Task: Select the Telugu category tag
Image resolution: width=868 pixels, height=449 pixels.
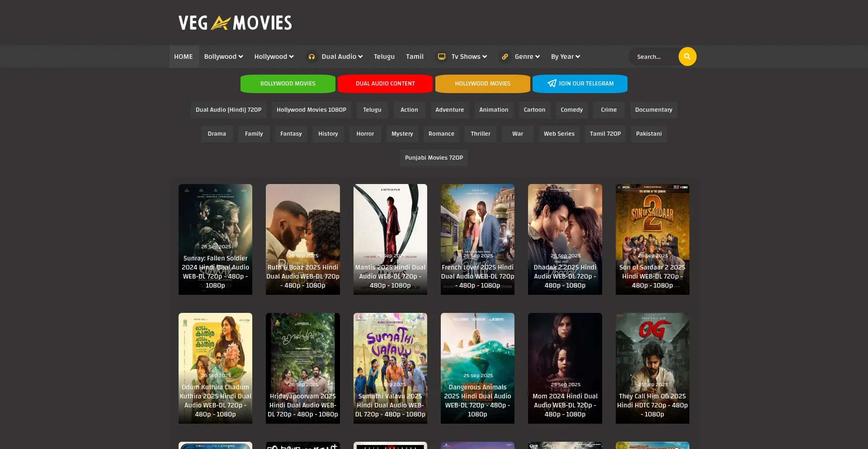Action: [x=372, y=110]
